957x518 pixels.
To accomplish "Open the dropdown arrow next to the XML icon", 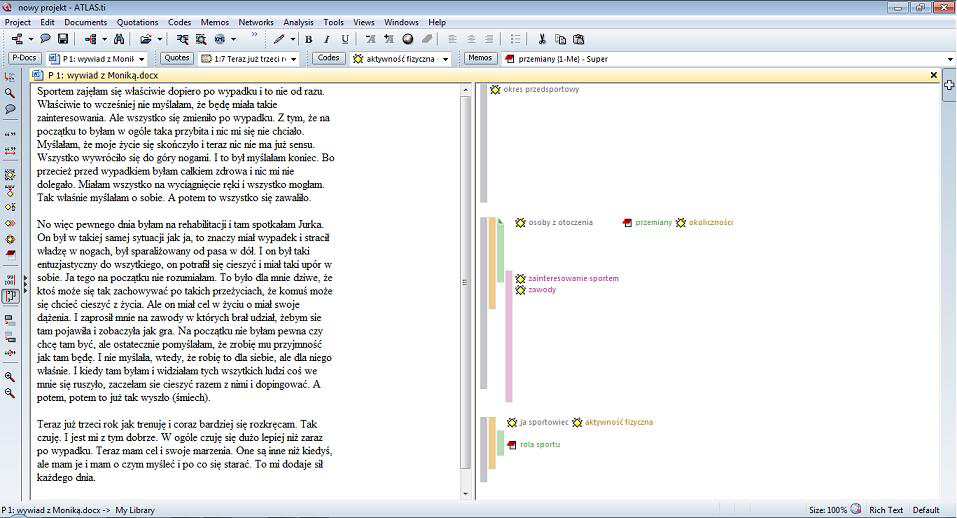I will coord(233,39).
